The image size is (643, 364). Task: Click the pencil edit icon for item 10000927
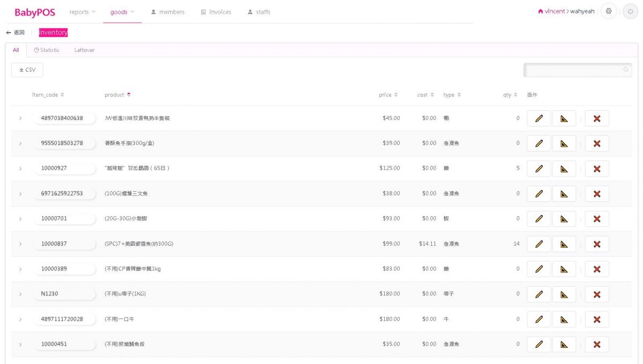[539, 169]
